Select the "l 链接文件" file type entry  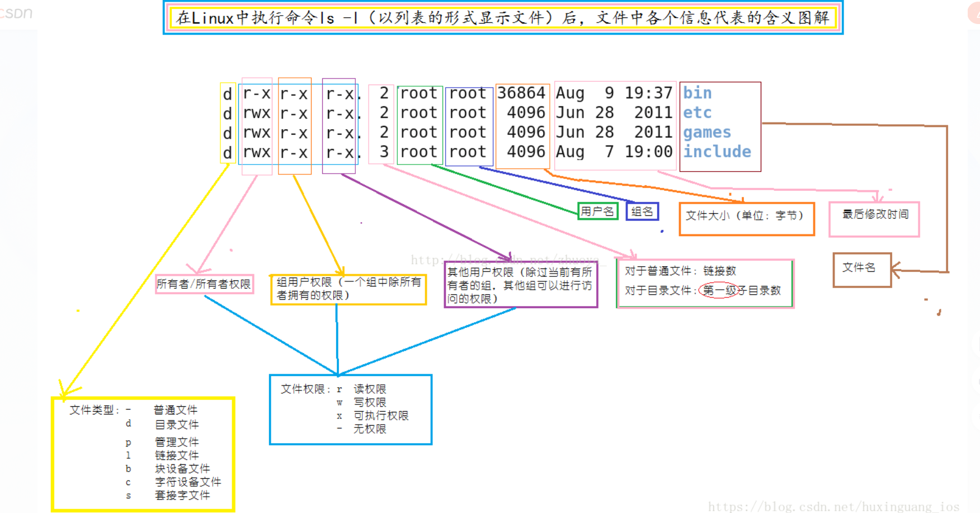[162, 455]
